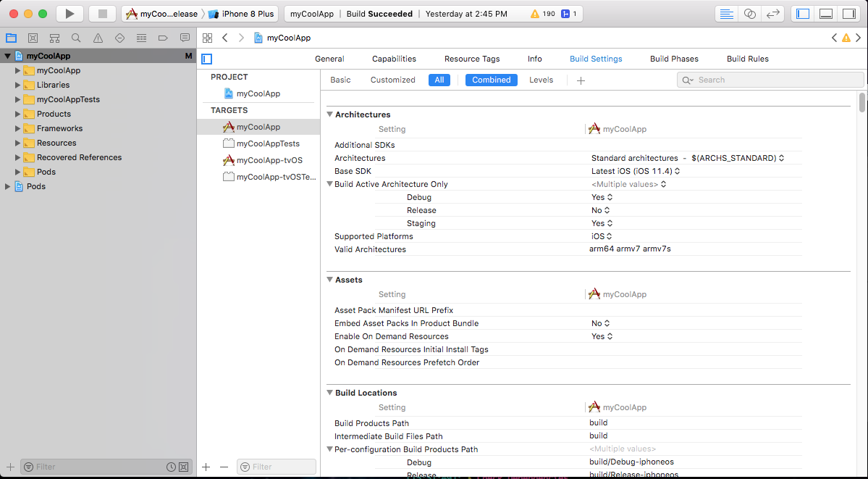Switch to Levels view of build settings
Image resolution: width=868 pixels, height=479 pixels.
(x=541, y=80)
